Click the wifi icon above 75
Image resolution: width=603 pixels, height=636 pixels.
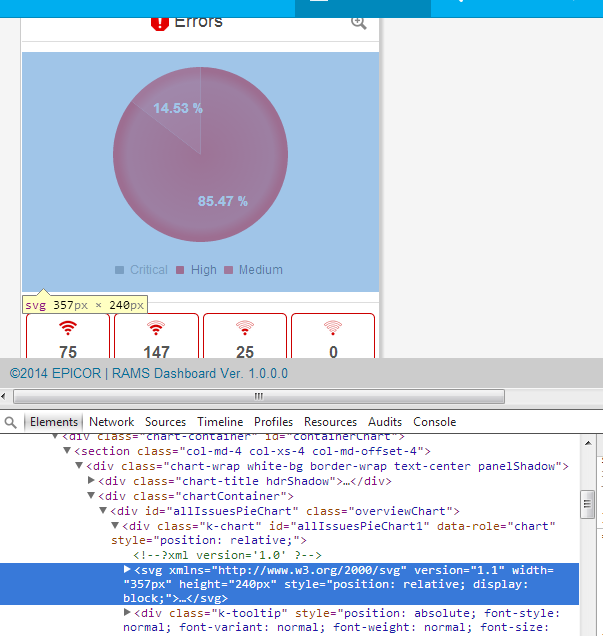pyautogui.click(x=68, y=328)
